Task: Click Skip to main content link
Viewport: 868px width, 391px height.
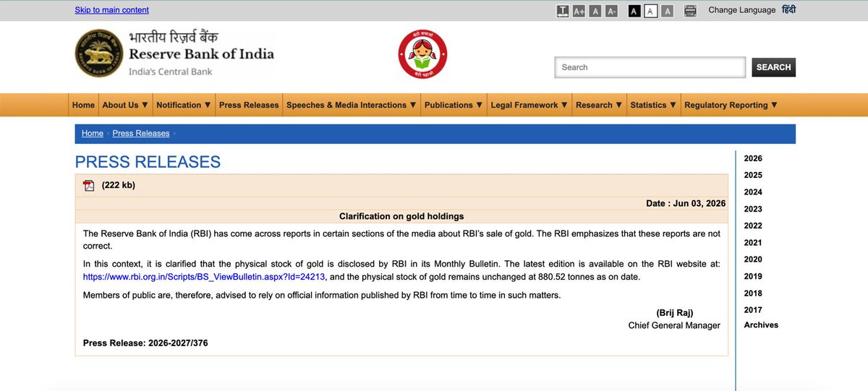Action: click(111, 10)
